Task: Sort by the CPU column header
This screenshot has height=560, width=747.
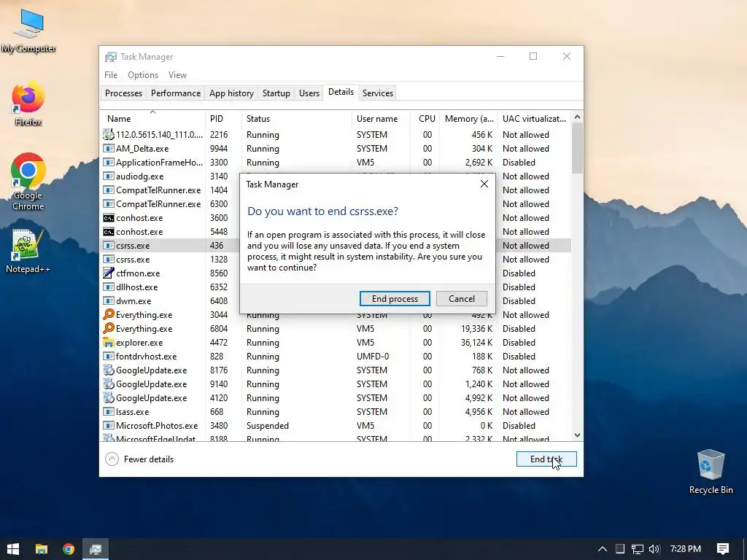Action: point(425,119)
